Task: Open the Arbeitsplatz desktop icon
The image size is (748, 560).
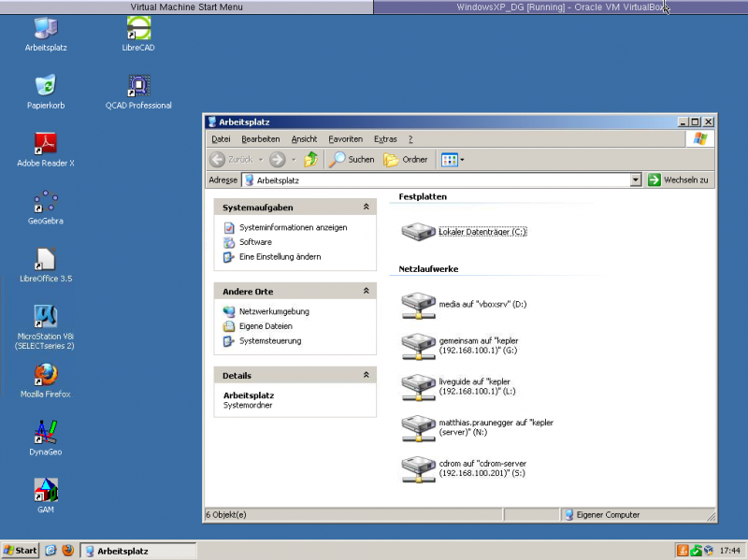Action: (x=46, y=35)
